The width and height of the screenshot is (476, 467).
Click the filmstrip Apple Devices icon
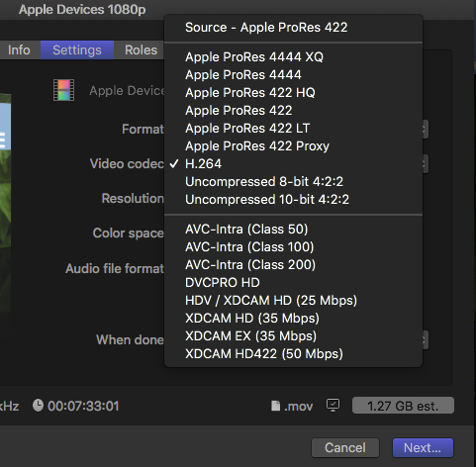(63, 90)
